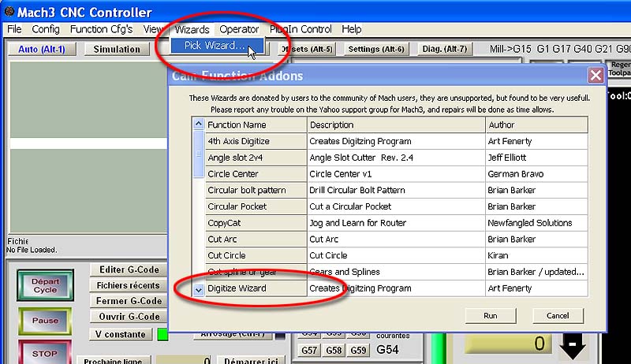Image resolution: width=631 pixels, height=364 pixels.
Task: Toggle V constante button
Action: 121,334
